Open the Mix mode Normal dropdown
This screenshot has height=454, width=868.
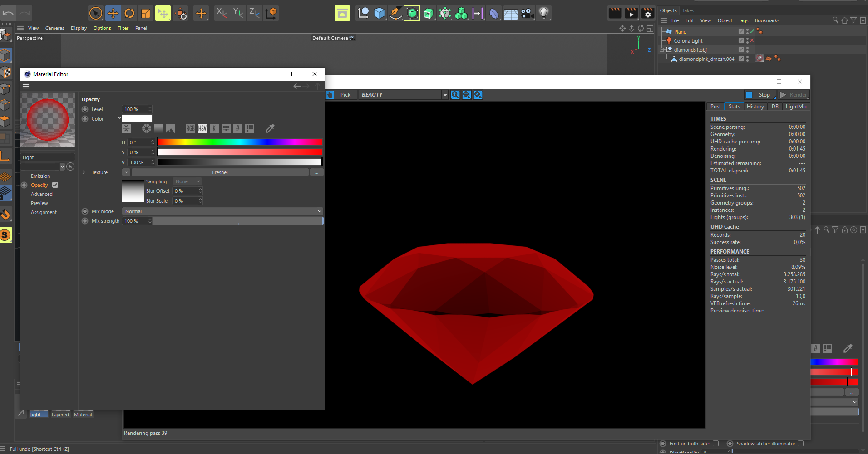tap(222, 211)
